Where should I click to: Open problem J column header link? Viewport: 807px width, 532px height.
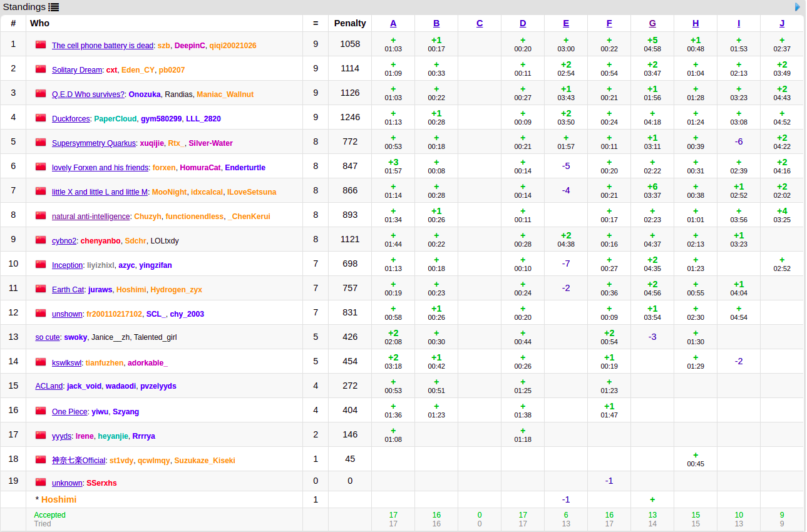pyautogui.click(x=782, y=23)
